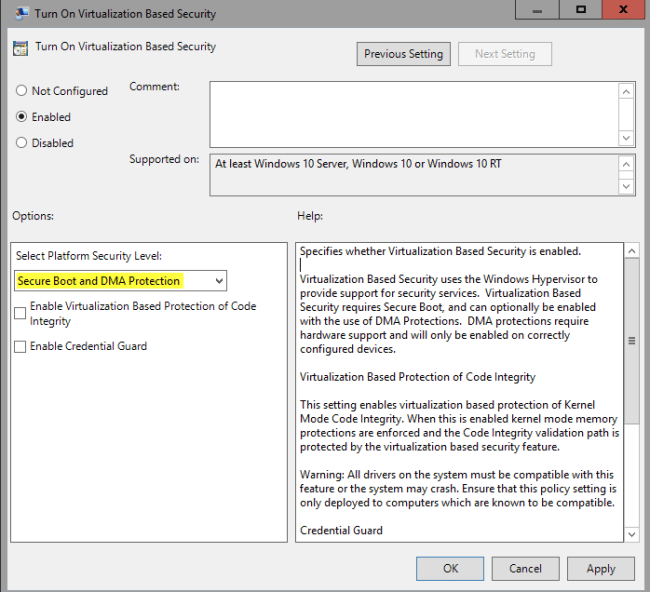Click the policy setting icon beside the heading
650x592 pixels.
pos(20,48)
